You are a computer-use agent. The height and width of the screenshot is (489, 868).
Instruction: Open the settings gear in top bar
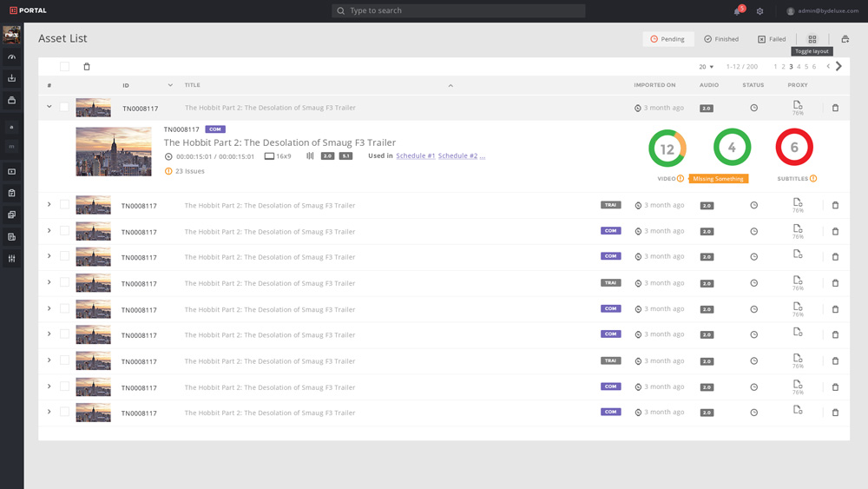[759, 11]
